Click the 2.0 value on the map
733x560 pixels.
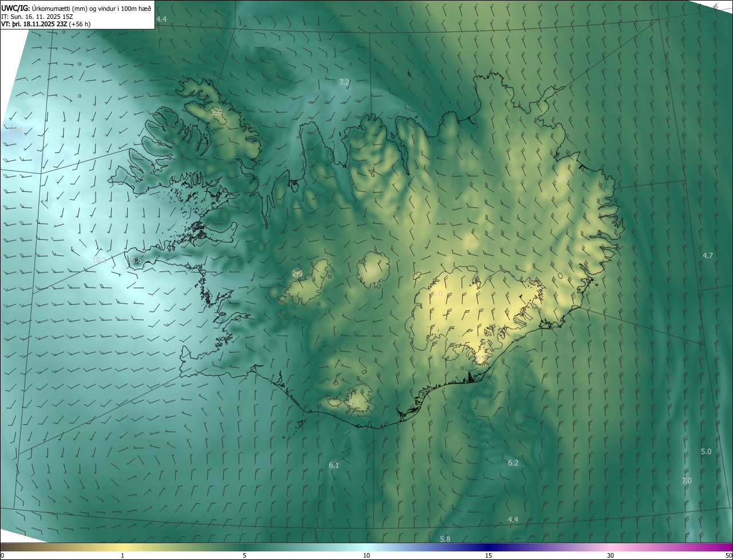pyautogui.click(x=371, y=271)
